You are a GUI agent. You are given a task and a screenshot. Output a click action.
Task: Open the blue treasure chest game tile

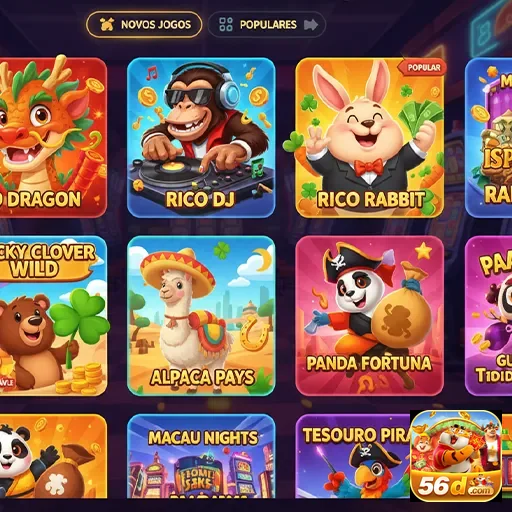pos(488,137)
